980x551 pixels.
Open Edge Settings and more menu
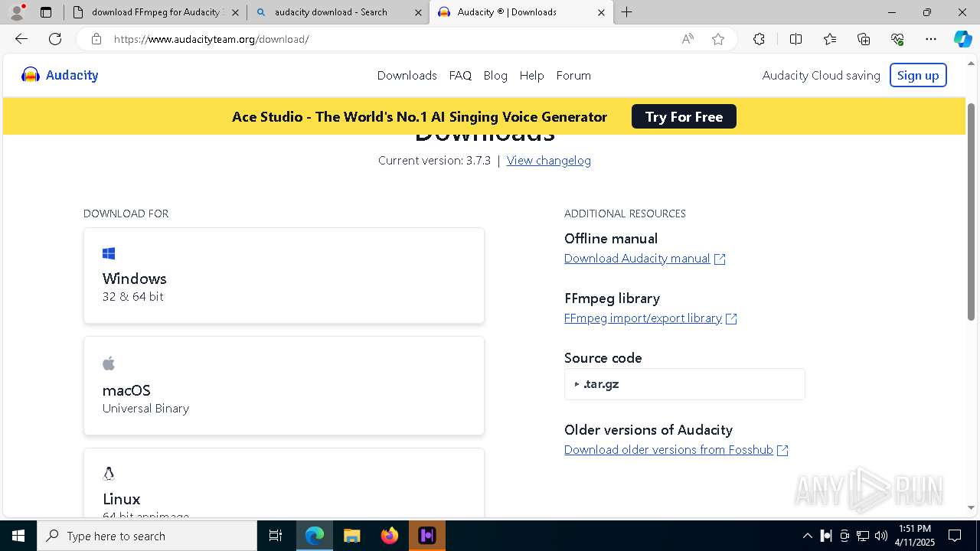(x=931, y=39)
